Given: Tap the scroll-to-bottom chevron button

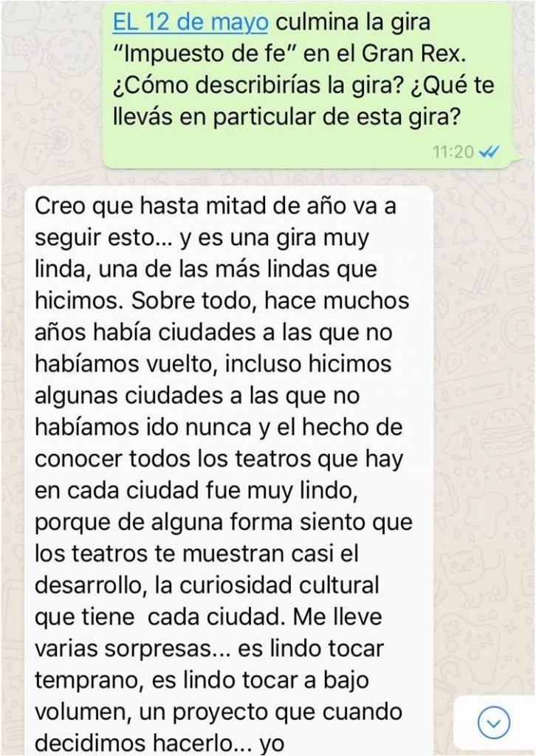Looking at the screenshot, I should click(x=493, y=722).
